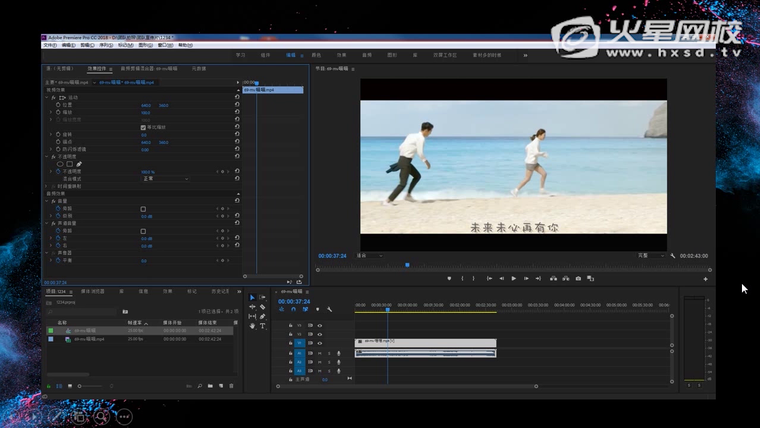This screenshot has width=760, height=428.
Task: Click the Program monitor current timecode
Action: pyautogui.click(x=332, y=256)
